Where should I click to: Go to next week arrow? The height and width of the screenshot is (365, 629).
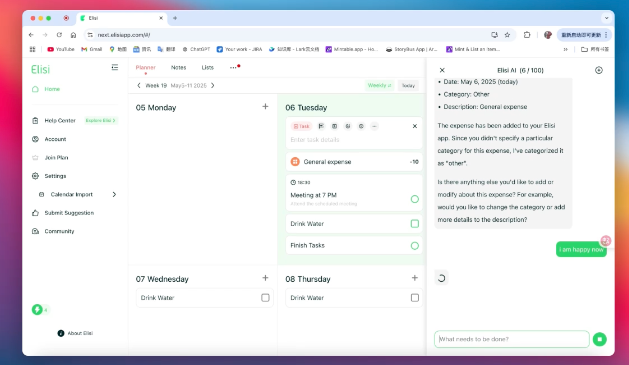213,85
